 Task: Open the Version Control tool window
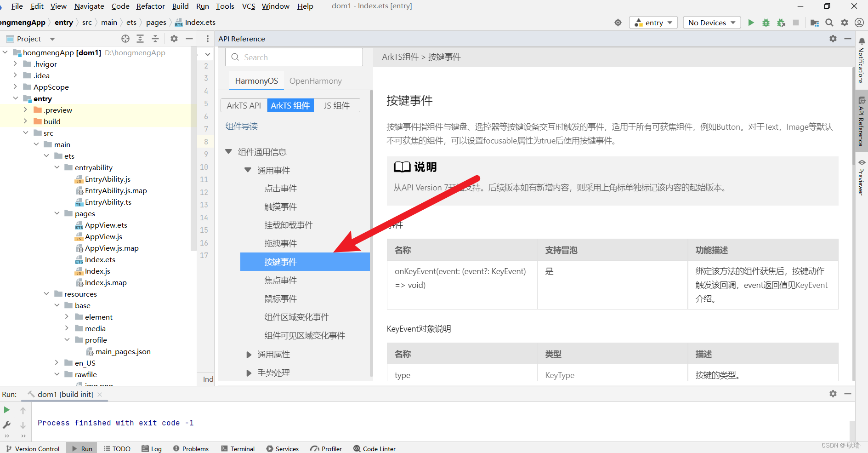[x=33, y=448]
